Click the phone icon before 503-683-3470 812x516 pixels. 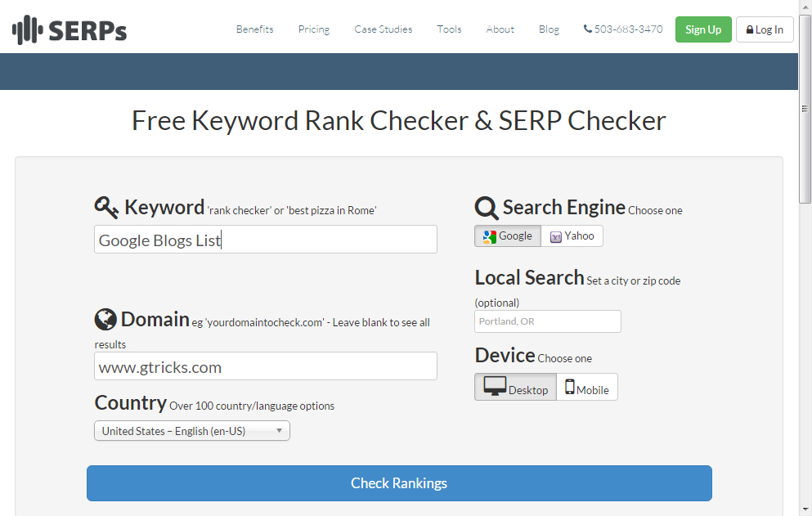point(588,29)
